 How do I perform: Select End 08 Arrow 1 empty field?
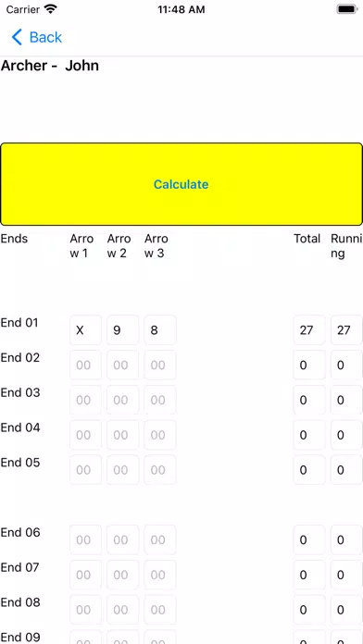pyautogui.click(x=85, y=609)
